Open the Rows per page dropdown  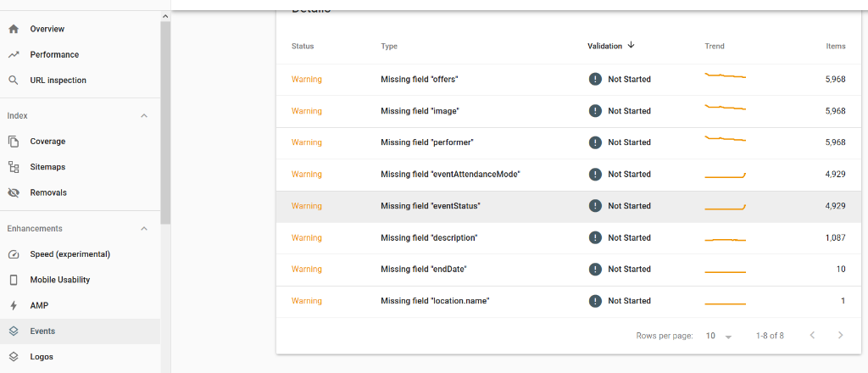(x=719, y=336)
